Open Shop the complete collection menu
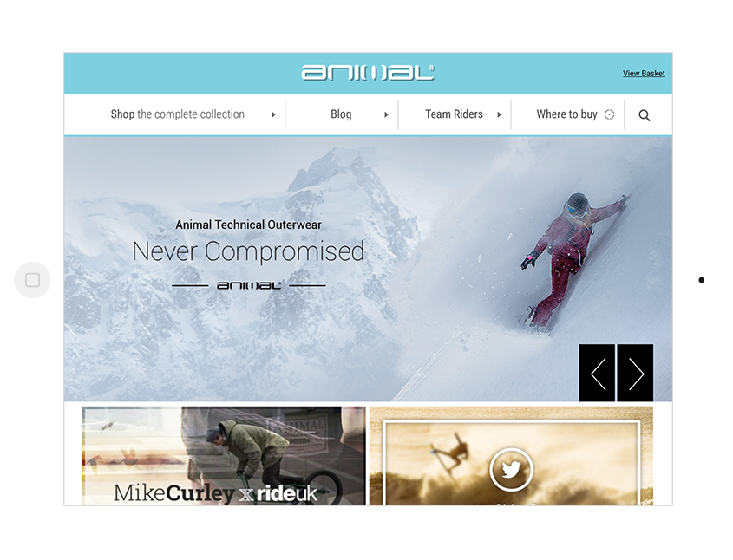733x560 pixels. tap(178, 114)
